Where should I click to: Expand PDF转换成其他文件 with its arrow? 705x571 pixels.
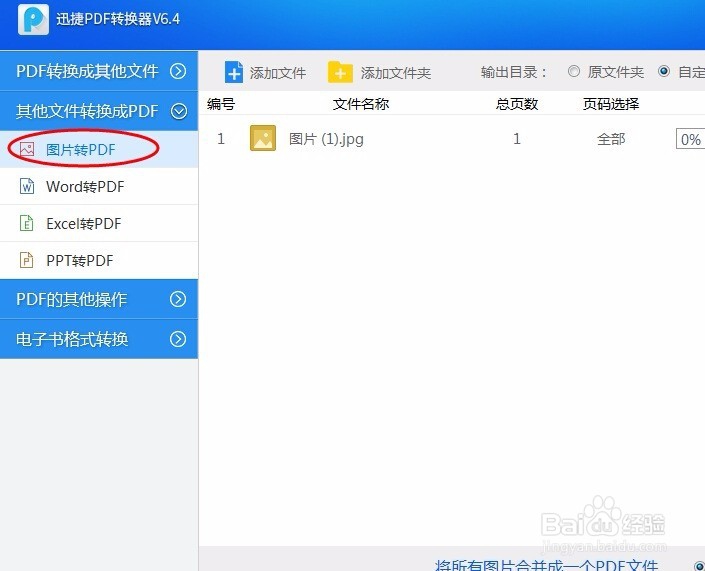[178, 71]
